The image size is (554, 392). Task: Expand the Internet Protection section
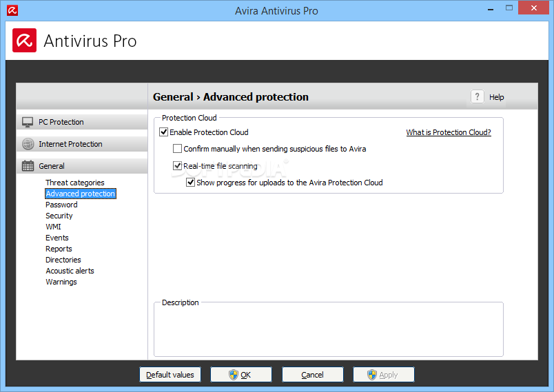point(82,144)
